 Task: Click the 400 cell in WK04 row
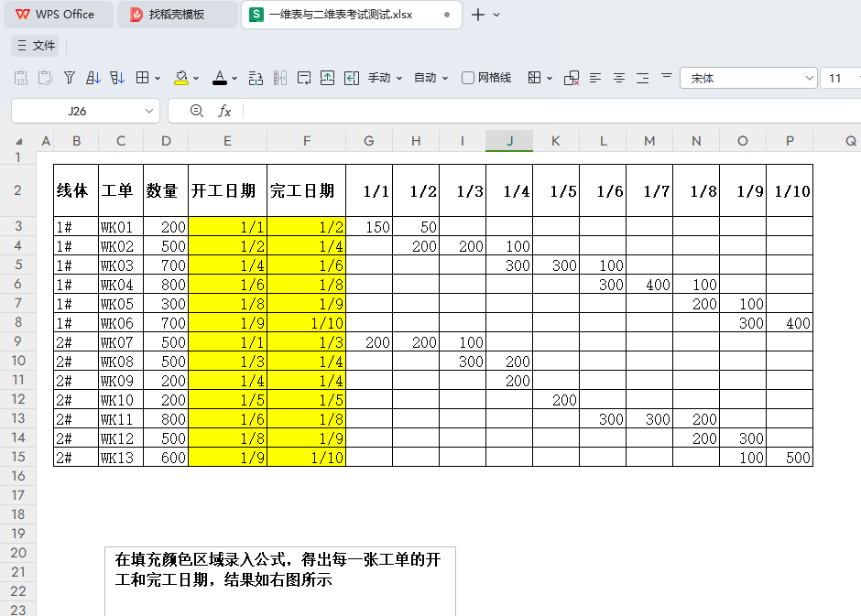coord(649,284)
